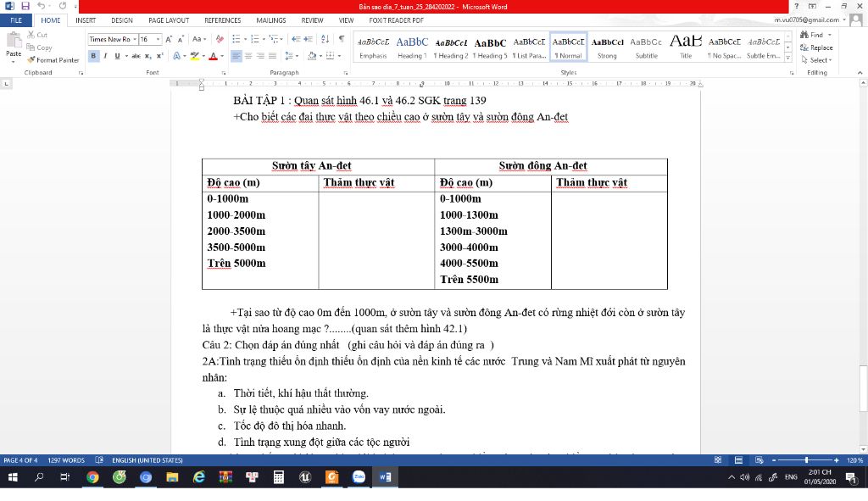This screenshot has height=501, width=868.
Task: Apply the Strong style
Action: click(607, 47)
